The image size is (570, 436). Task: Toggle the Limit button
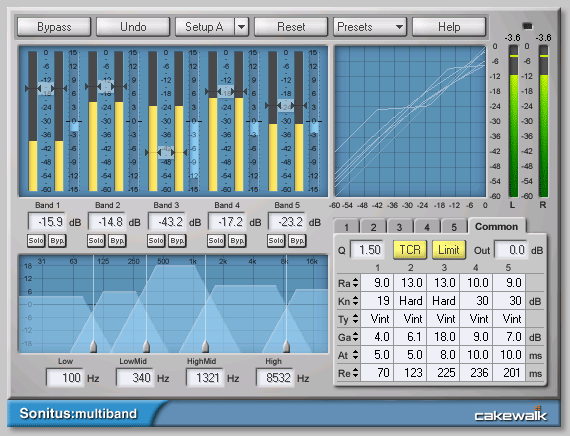tap(449, 250)
